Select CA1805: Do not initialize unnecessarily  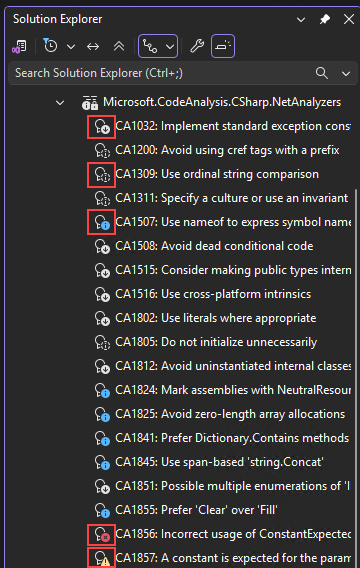[216, 342]
